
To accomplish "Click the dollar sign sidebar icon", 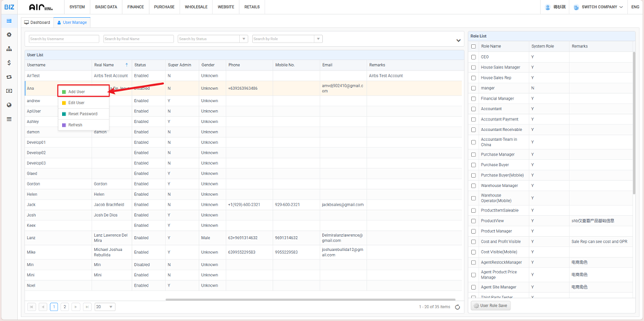I will point(9,63).
